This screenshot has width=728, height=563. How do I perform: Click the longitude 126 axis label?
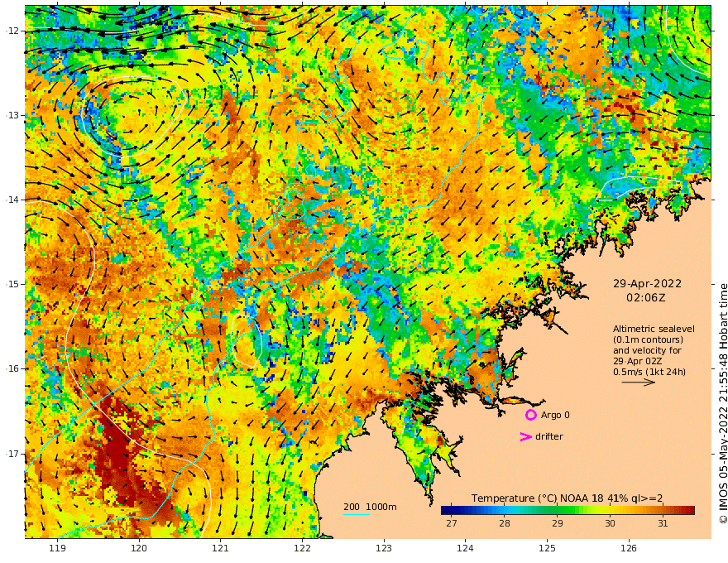tap(629, 548)
